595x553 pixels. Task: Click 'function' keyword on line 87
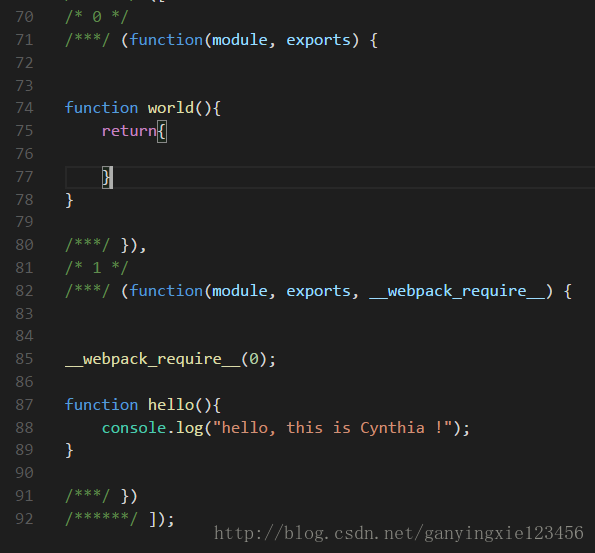pos(102,405)
